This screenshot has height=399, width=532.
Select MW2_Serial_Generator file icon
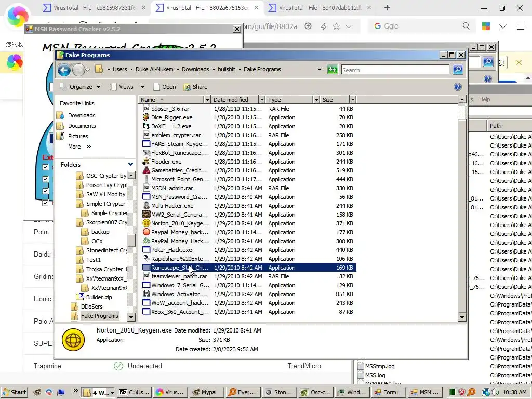146,215
